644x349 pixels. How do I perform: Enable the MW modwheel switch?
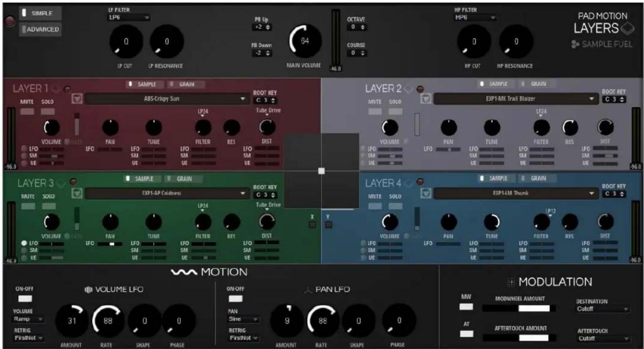pos(466,307)
